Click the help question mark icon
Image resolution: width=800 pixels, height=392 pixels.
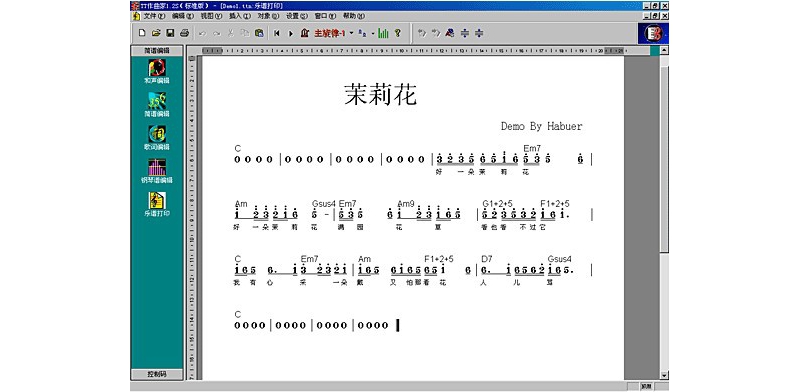[397, 33]
